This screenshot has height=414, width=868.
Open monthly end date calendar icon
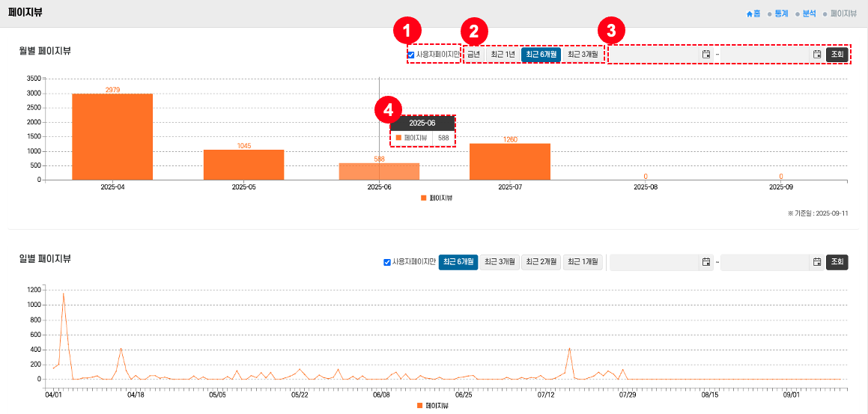[817, 54]
